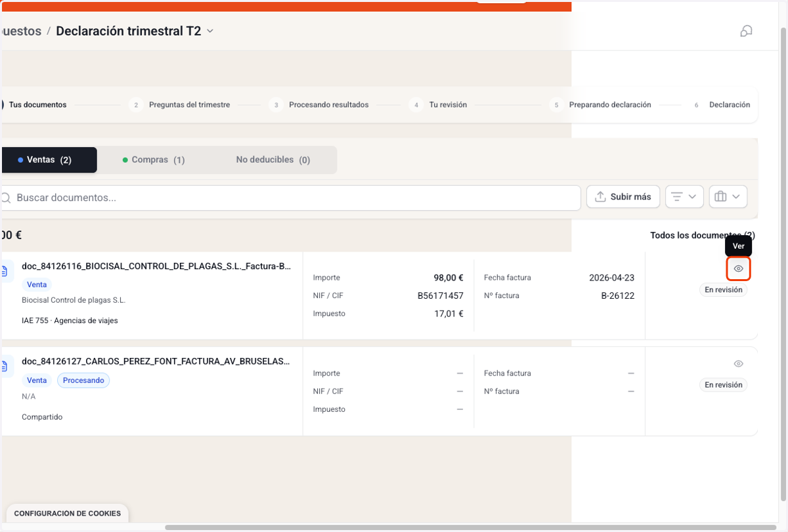Click the Impuestos breadcrumb link
Image resolution: width=788 pixels, height=532 pixels.
(21, 31)
